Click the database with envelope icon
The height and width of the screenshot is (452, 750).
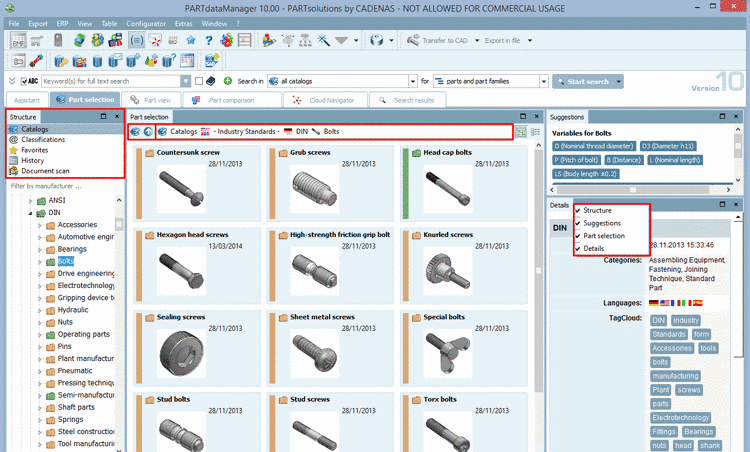point(115,61)
